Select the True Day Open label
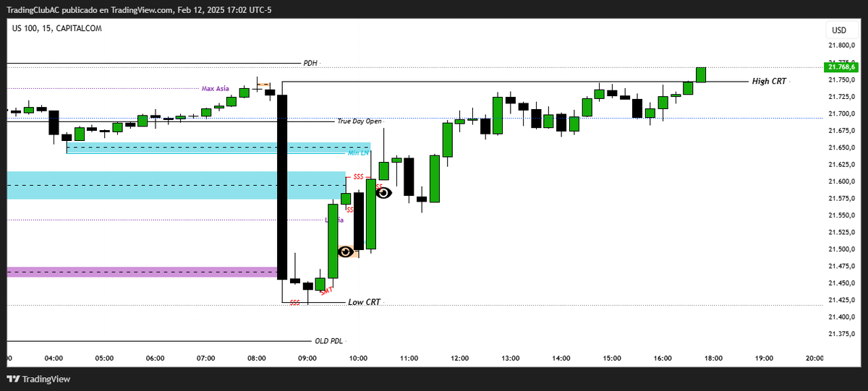The image size is (868, 391). (359, 121)
